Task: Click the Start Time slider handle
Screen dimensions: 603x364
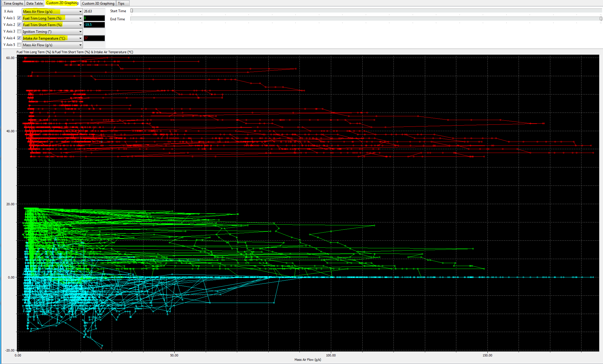Action: tap(132, 11)
